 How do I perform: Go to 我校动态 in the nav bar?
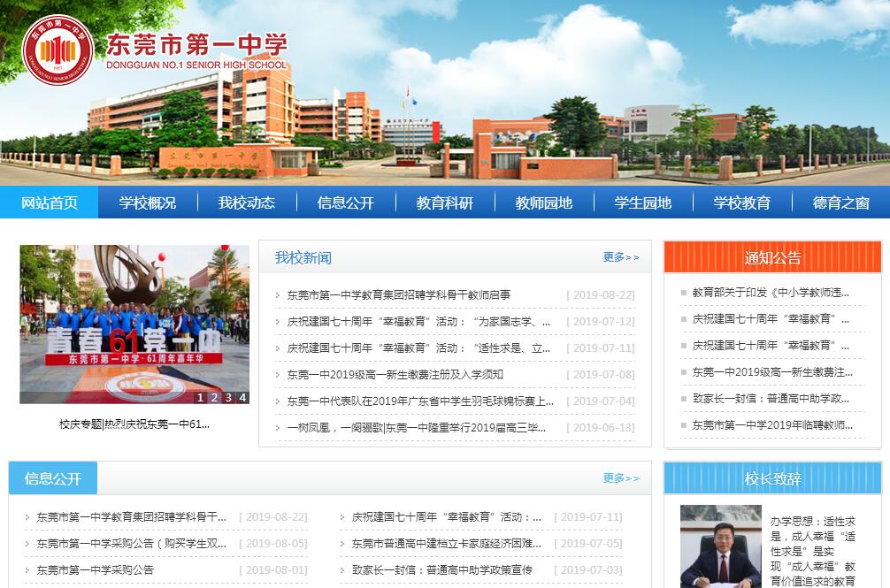coord(247,202)
